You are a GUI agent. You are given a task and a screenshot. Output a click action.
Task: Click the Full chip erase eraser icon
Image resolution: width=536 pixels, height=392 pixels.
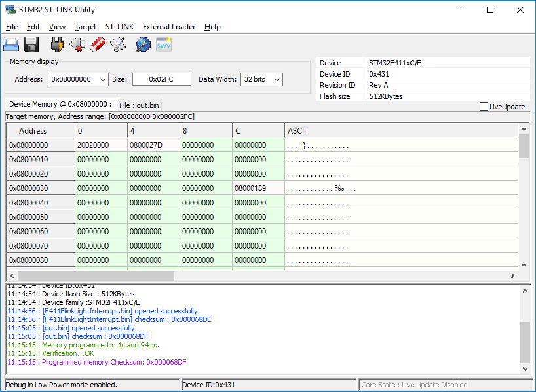point(98,45)
